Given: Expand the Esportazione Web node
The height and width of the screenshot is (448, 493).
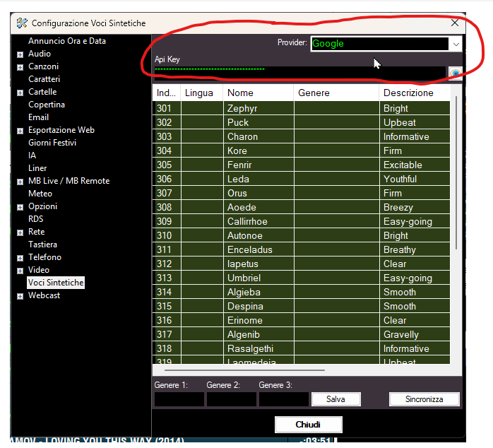Looking at the screenshot, I should point(20,131).
